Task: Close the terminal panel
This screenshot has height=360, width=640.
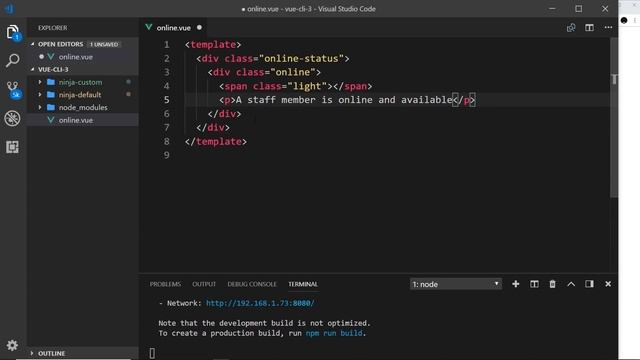Action: tap(608, 284)
